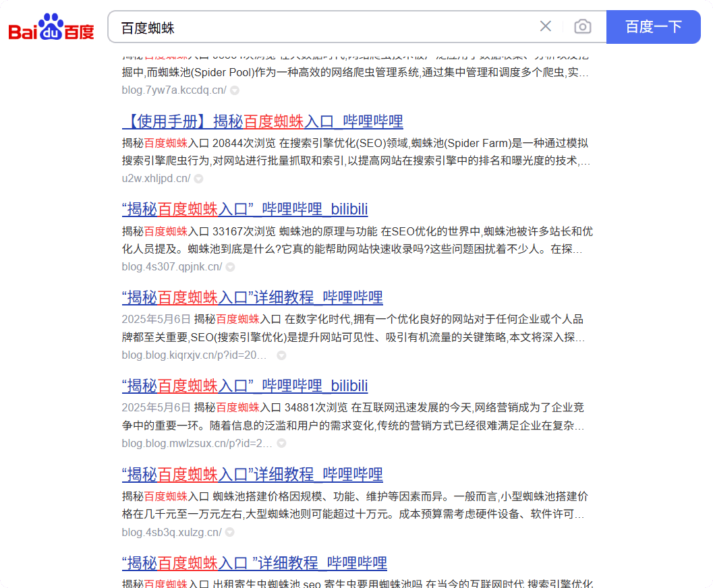Open image search via camera icon
The image size is (713, 588).
coord(583,26)
